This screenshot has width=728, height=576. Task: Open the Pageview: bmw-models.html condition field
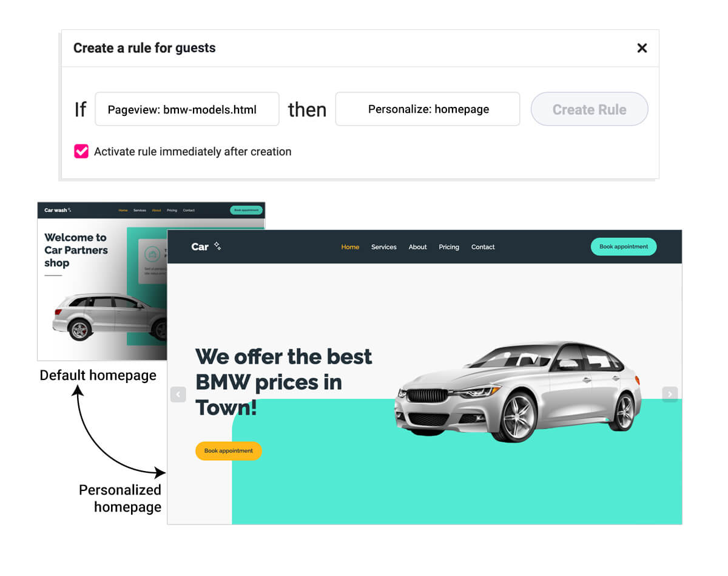pos(187,109)
